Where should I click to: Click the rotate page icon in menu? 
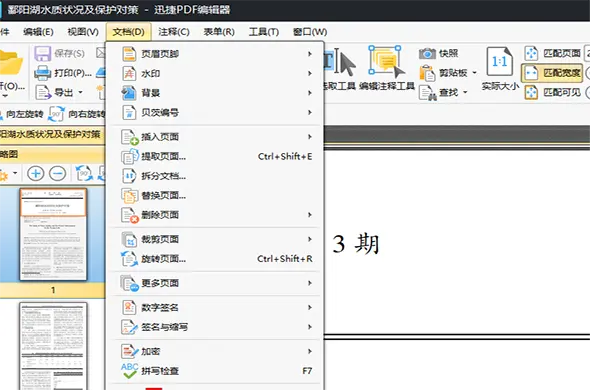point(129,259)
